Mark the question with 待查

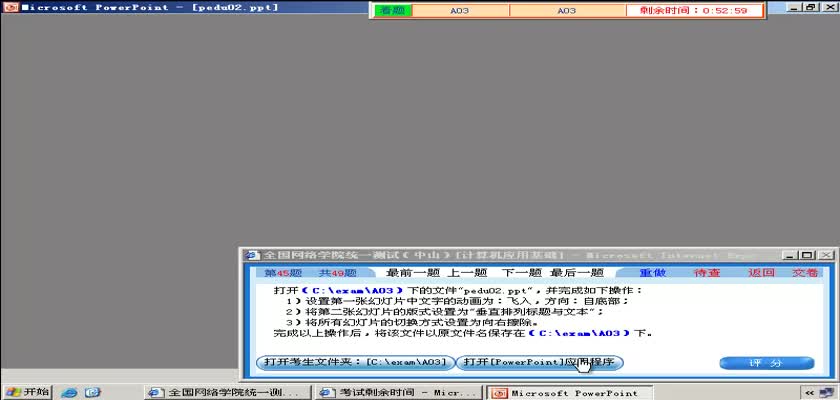pyautogui.click(x=707, y=273)
